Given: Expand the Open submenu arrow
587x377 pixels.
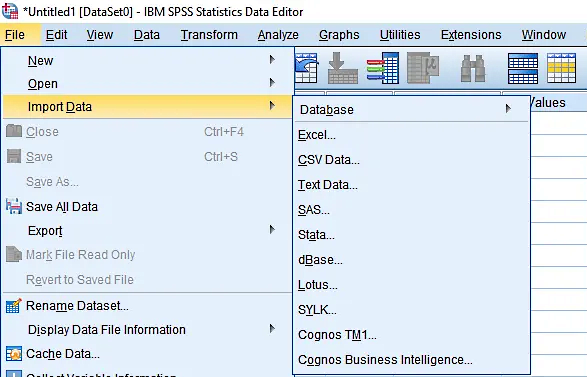Looking at the screenshot, I should pos(272,82).
